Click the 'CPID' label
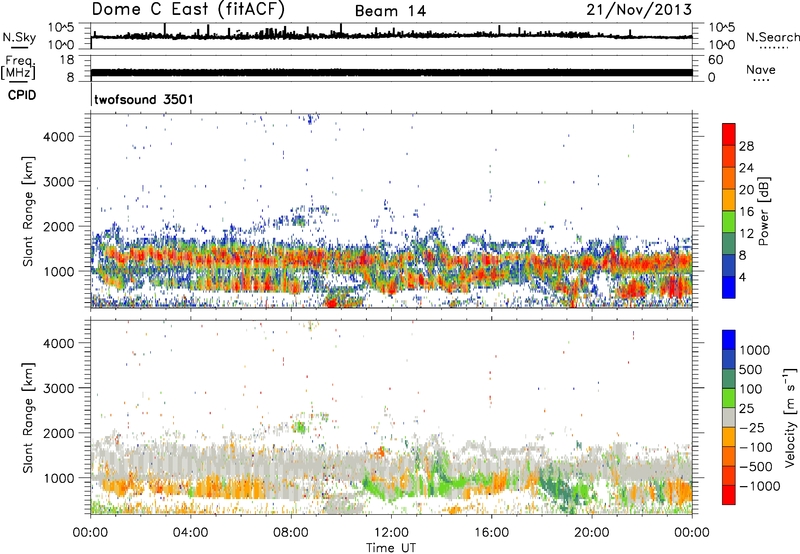The image size is (800, 554). [x=22, y=95]
